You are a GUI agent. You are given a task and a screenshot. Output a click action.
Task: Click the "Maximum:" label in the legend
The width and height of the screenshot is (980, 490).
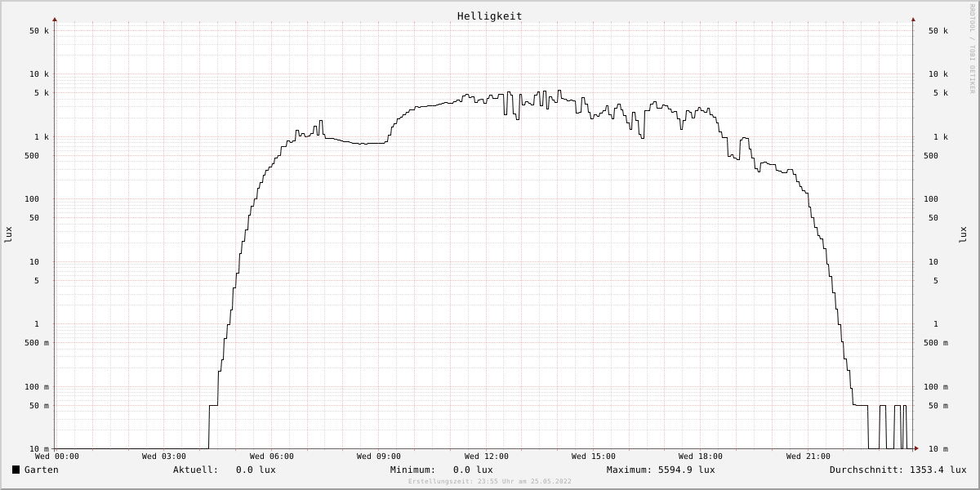(x=630, y=470)
